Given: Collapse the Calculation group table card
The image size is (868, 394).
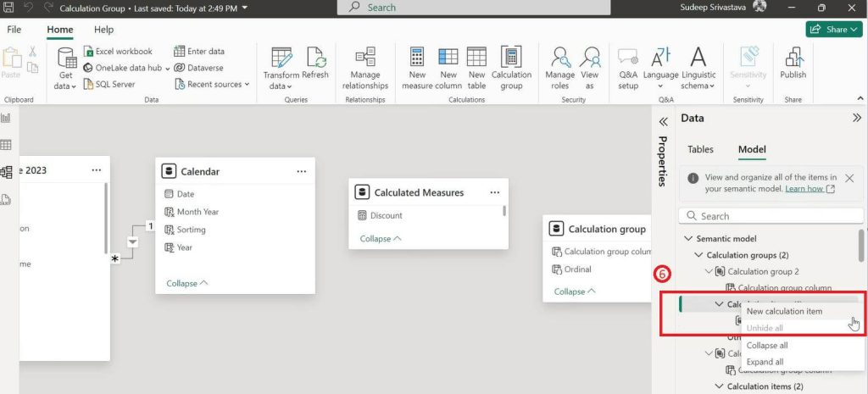Looking at the screenshot, I should [x=575, y=291].
